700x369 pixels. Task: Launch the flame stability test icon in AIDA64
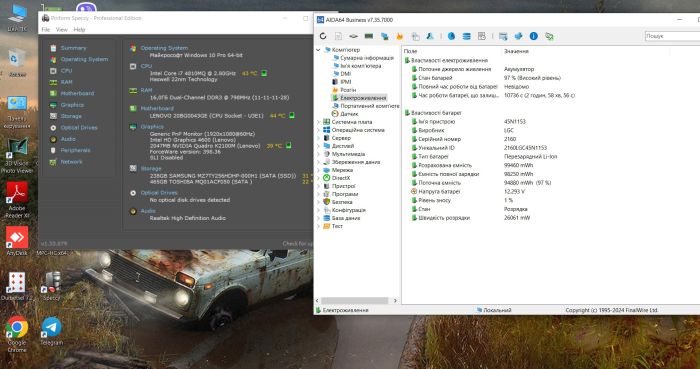click(400, 36)
